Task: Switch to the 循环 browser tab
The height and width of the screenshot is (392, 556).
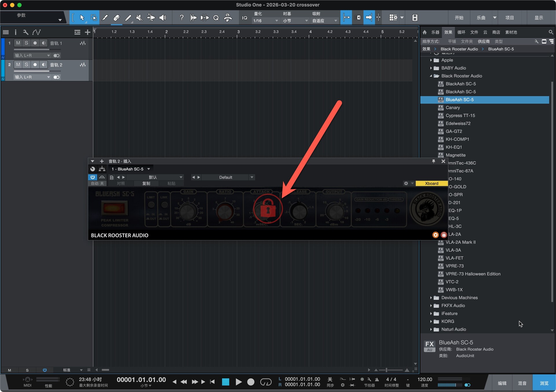Action: pos(461,32)
